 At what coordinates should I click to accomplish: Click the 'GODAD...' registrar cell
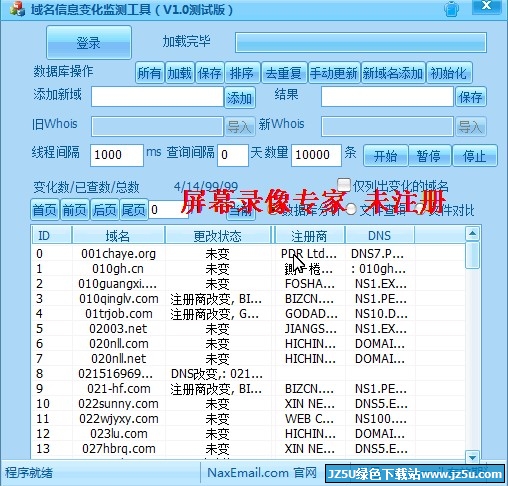(x=311, y=314)
